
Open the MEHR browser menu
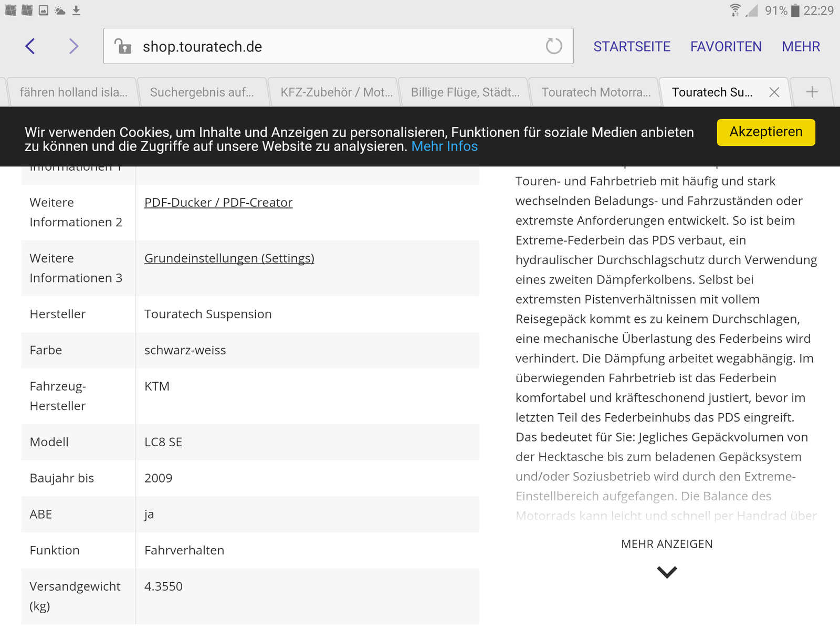[801, 47]
